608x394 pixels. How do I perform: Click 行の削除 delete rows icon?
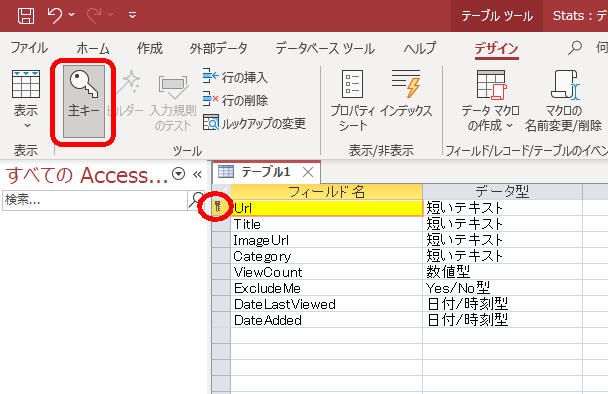pos(211,99)
